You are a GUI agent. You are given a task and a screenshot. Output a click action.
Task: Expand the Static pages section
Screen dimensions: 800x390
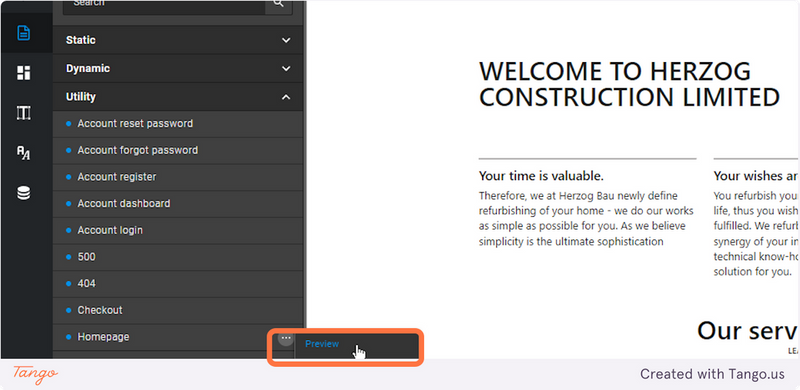pos(178,40)
